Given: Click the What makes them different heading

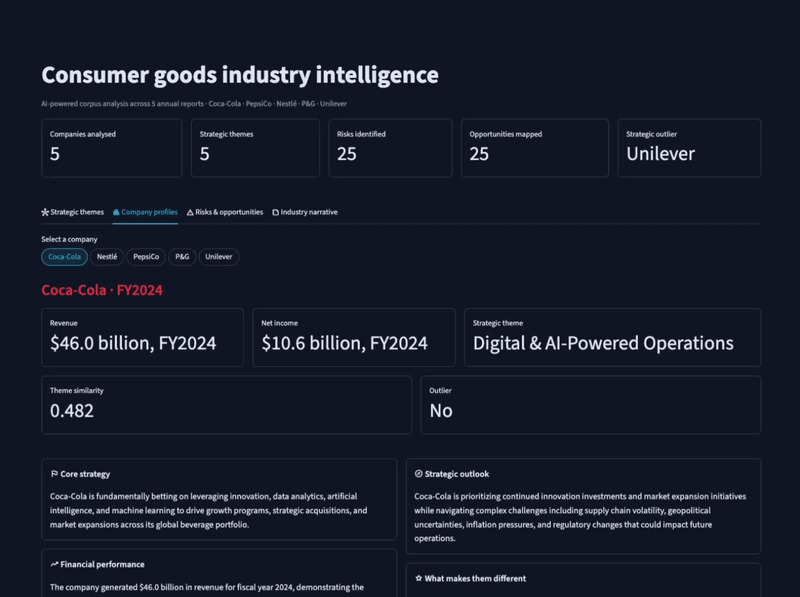Looking at the screenshot, I should coord(475,579).
